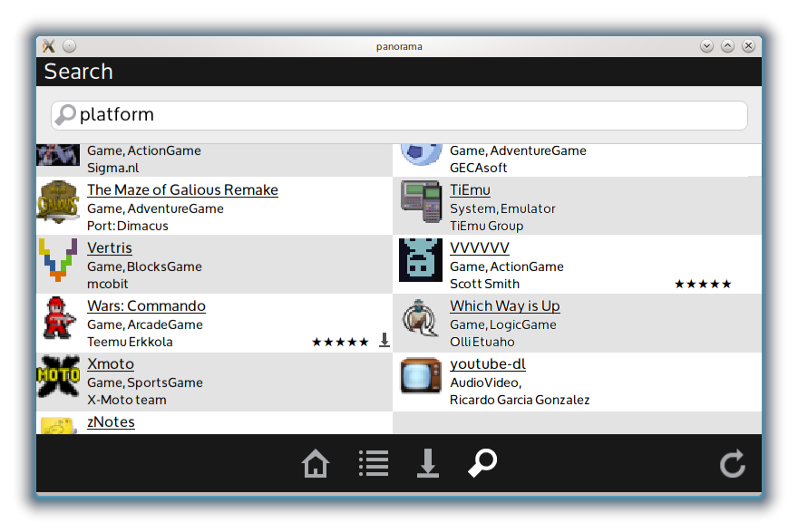This screenshot has width=798, height=532.
Task: Open the categories list icon
Action: point(373,464)
